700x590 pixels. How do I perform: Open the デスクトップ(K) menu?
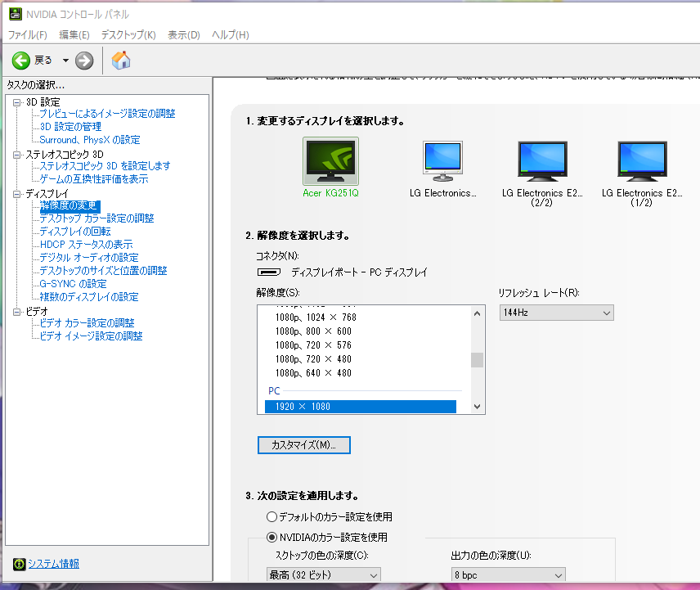click(128, 35)
